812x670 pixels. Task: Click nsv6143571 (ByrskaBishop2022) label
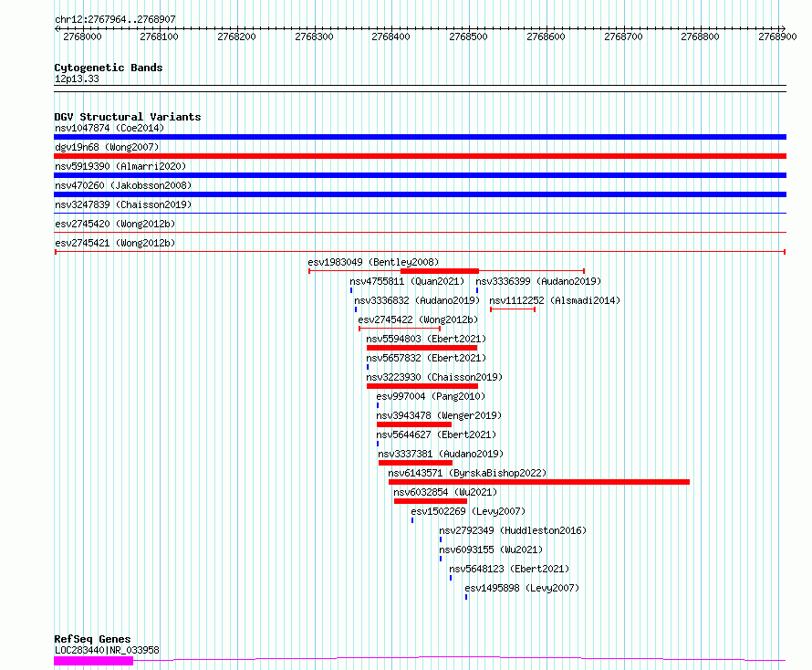(x=468, y=473)
